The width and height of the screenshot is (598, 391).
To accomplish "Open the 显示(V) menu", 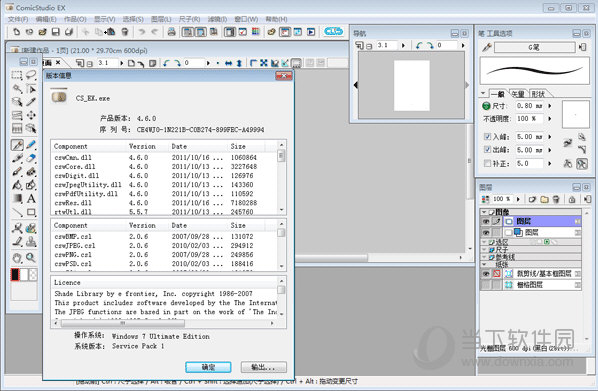I will (x=104, y=19).
